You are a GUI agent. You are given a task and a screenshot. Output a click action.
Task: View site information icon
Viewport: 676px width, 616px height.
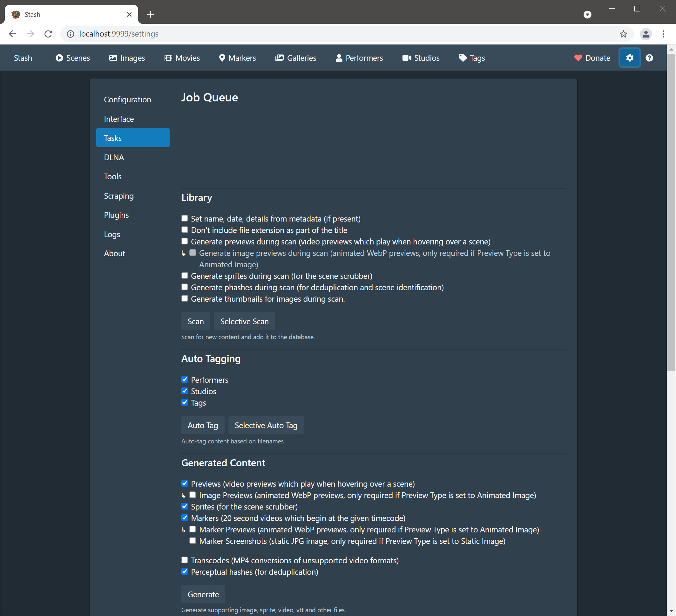coord(71,34)
